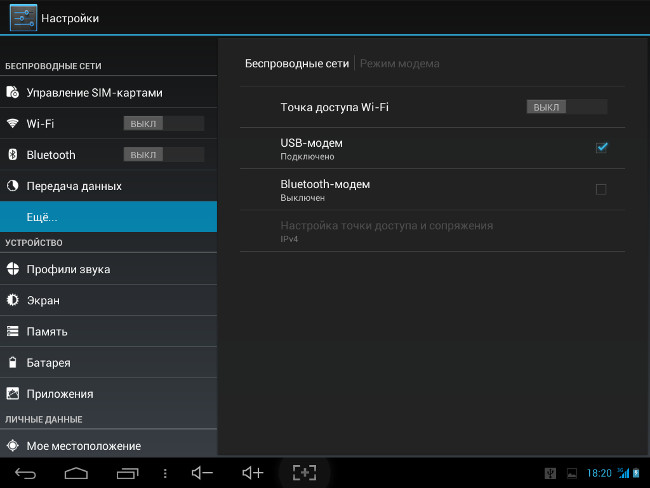Tap the volume down button

pyautogui.click(x=202, y=473)
